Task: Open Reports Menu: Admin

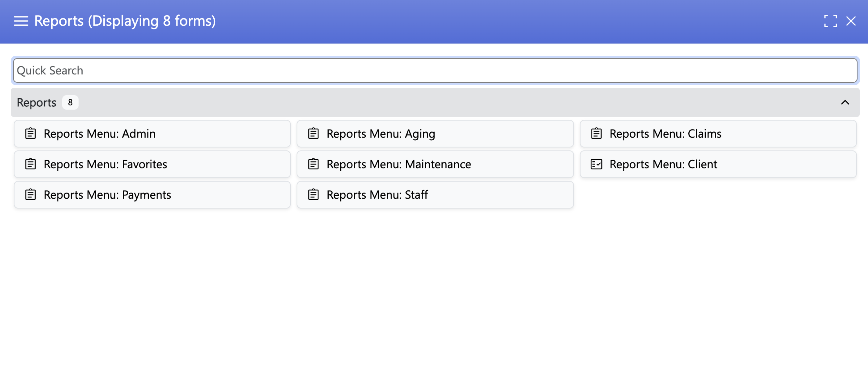Action: [x=152, y=134]
